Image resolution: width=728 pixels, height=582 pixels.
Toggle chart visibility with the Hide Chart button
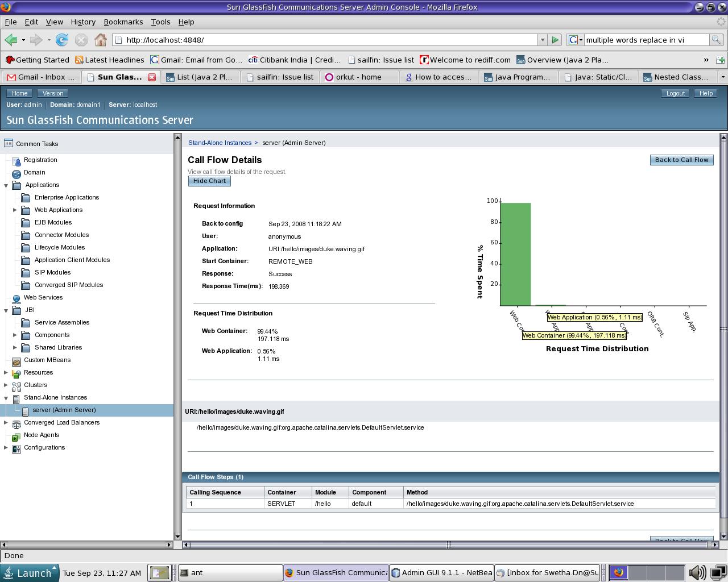[209, 181]
